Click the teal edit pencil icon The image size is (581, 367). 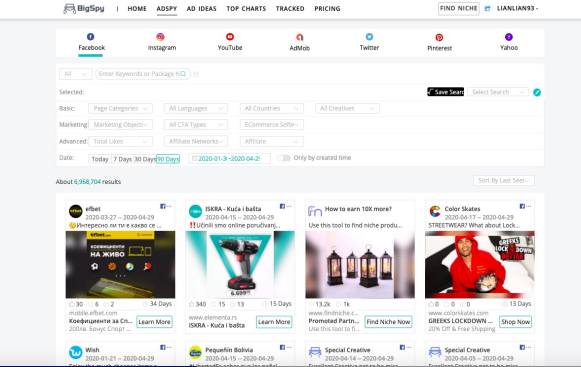click(x=537, y=92)
